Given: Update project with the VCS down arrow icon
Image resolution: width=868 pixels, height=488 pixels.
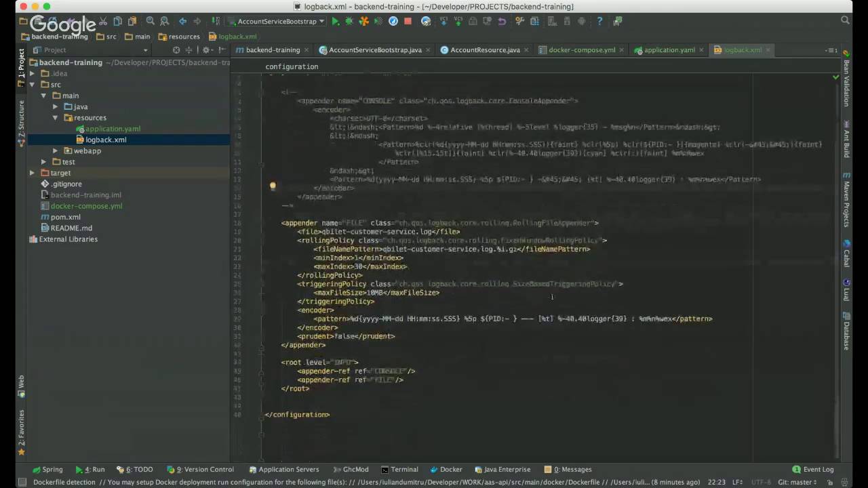Looking at the screenshot, I should (443, 21).
